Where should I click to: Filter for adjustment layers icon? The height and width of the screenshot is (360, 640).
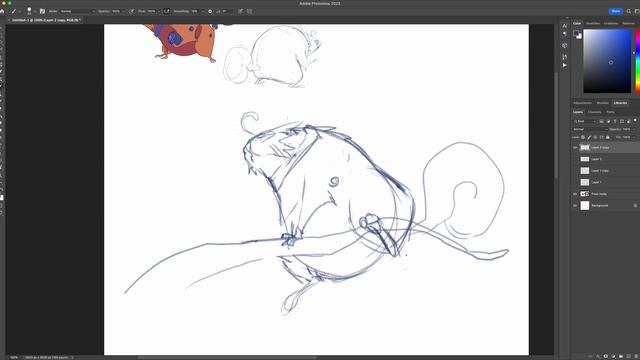coord(608,121)
